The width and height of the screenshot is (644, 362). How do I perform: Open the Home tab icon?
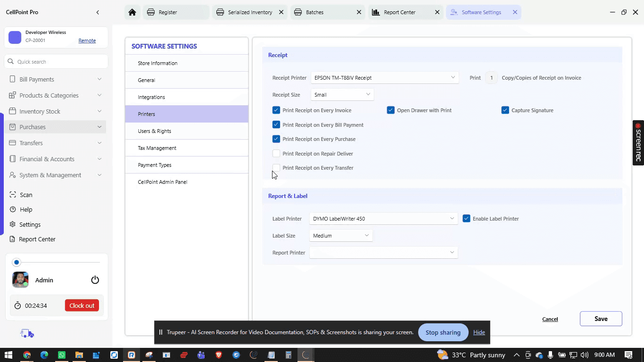click(132, 12)
